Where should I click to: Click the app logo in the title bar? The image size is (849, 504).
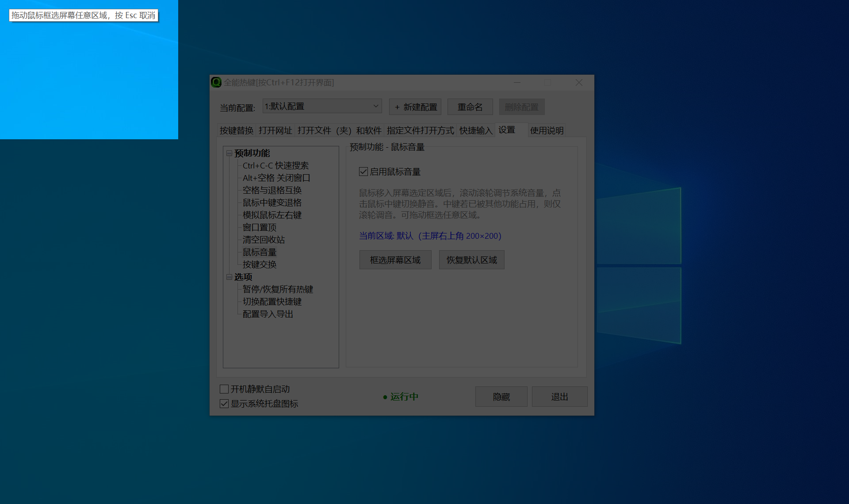pyautogui.click(x=216, y=82)
